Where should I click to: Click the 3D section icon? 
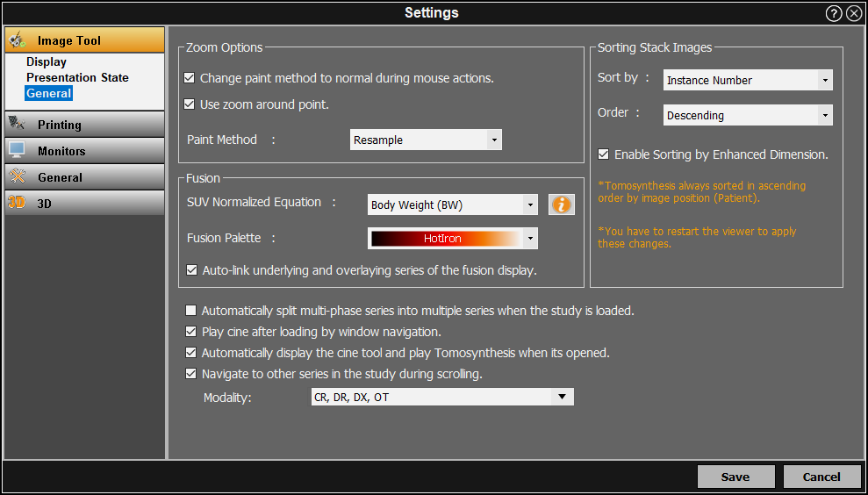17,203
